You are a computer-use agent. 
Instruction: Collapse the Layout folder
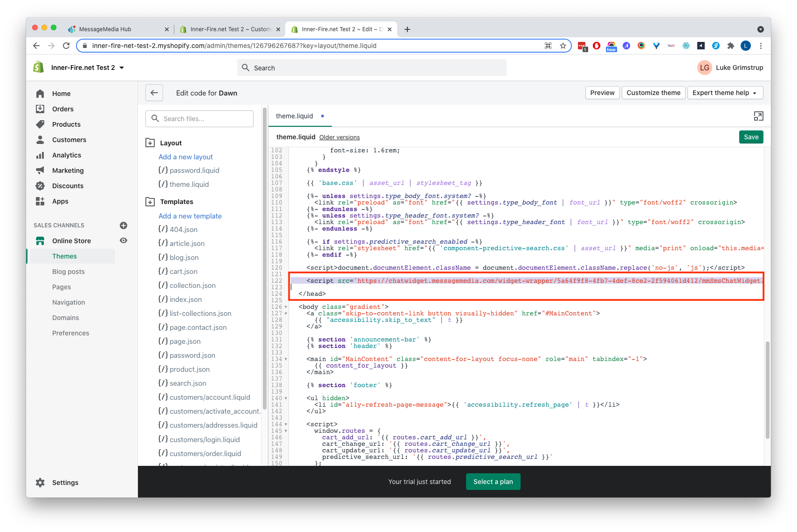pyautogui.click(x=150, y=143)
